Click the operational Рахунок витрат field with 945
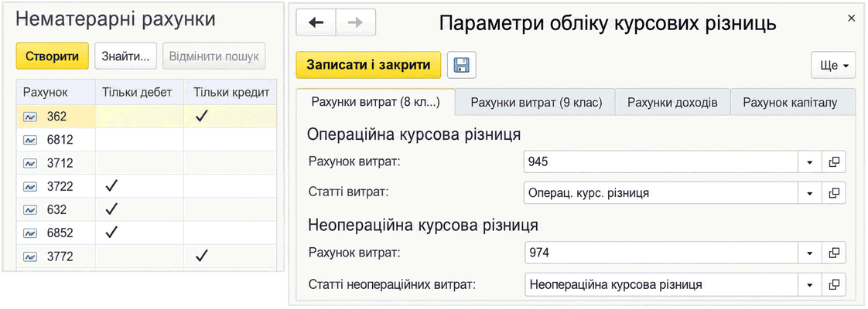This screenshot has height=309, width=868. coord(661,161)
